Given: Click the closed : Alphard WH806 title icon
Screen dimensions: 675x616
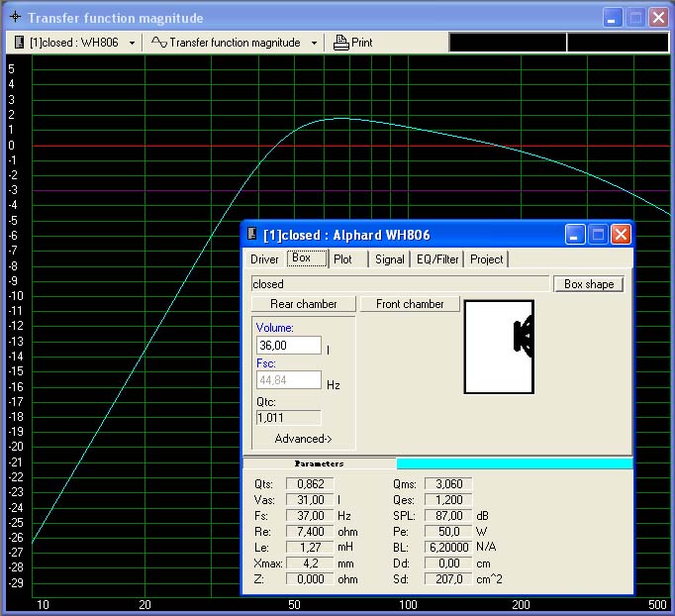Looking at the screenshot, I should click(251, 235).
